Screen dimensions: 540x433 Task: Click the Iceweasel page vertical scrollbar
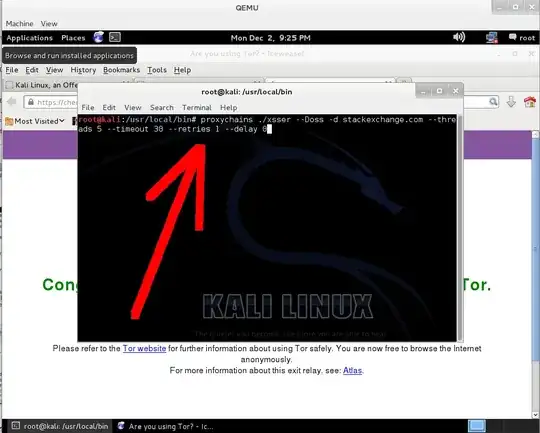coord(536,274)
